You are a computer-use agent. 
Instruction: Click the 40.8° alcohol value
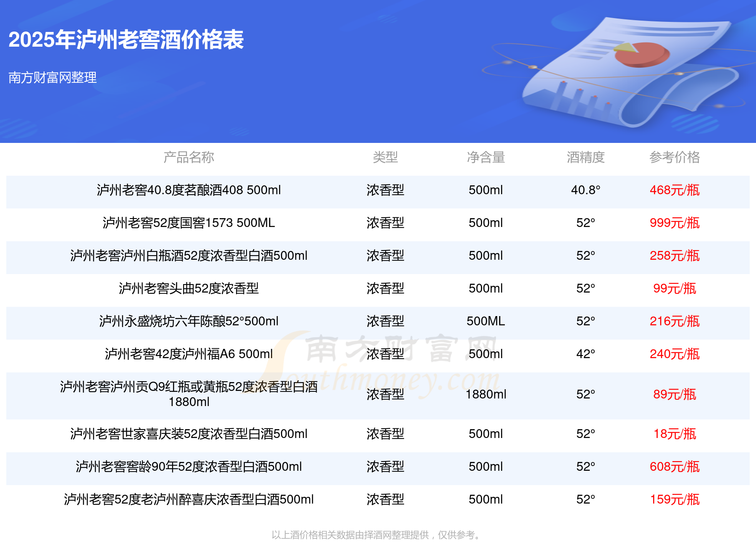coord(585,190)
